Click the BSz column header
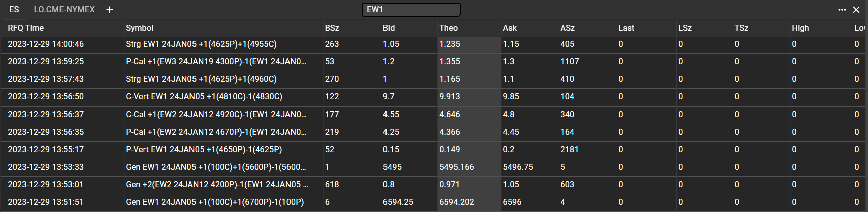Image resolution: width=868 pixels, height=212 pixels. [x=332, y=28]
